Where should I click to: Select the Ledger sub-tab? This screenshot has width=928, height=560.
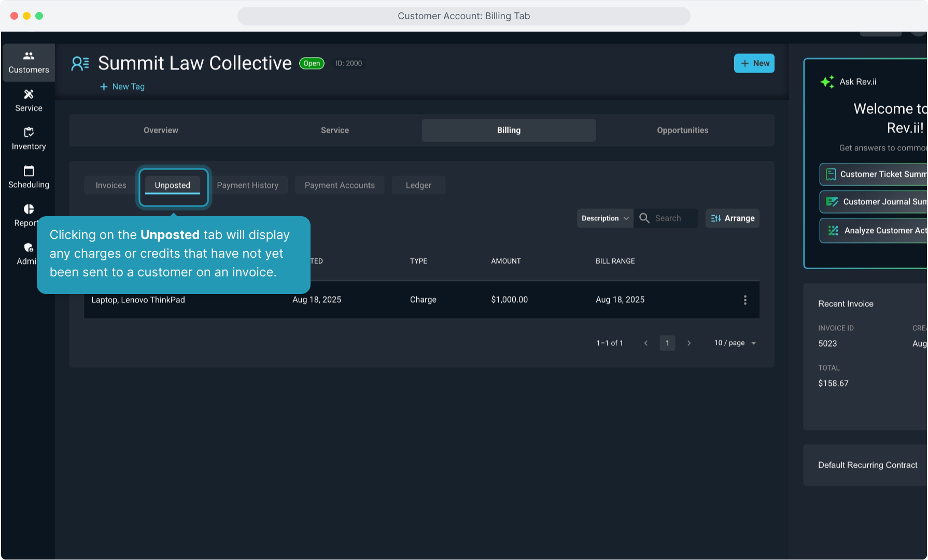click(418, 185)
